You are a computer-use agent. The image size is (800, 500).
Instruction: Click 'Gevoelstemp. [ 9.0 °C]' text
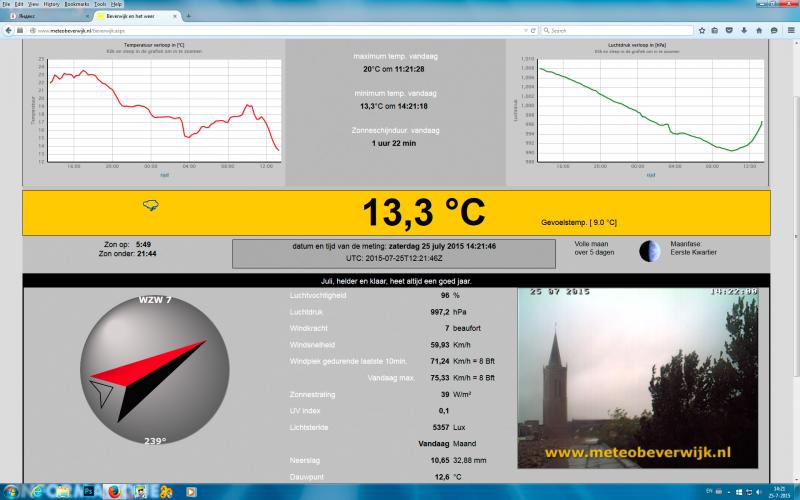(x=579, y=222)
